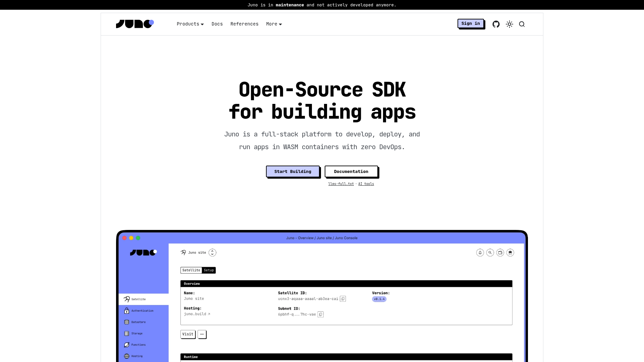644x362 pixels.
Task: Open the llms-full.txt link
Action: click(x=341, y=184)
